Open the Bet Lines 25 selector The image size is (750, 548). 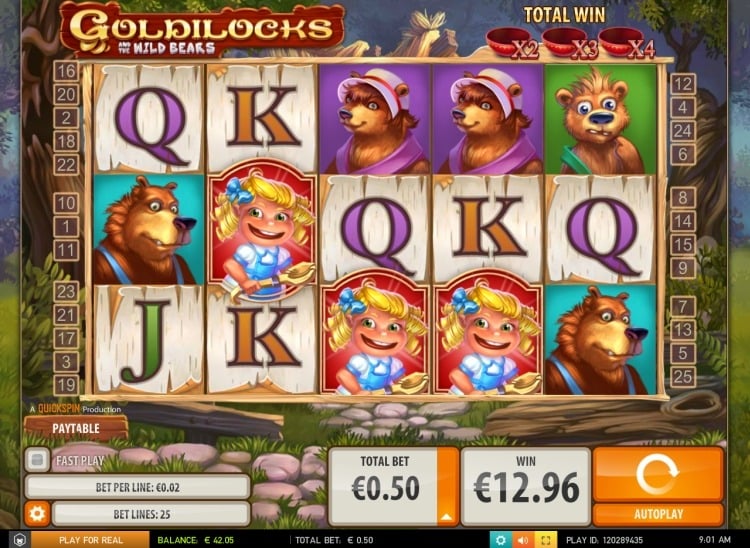pyautogui.click(x=150, y=514)
